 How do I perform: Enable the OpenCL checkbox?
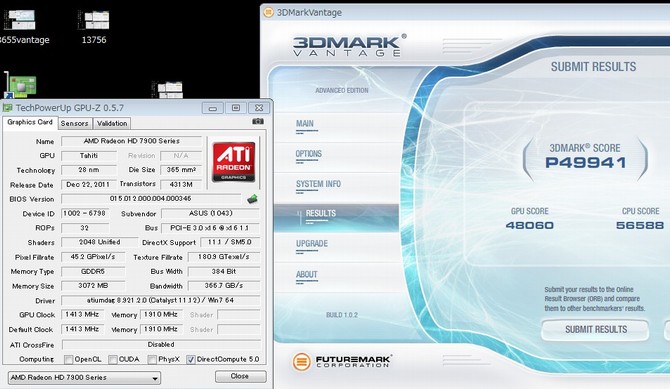click(68, 360)
